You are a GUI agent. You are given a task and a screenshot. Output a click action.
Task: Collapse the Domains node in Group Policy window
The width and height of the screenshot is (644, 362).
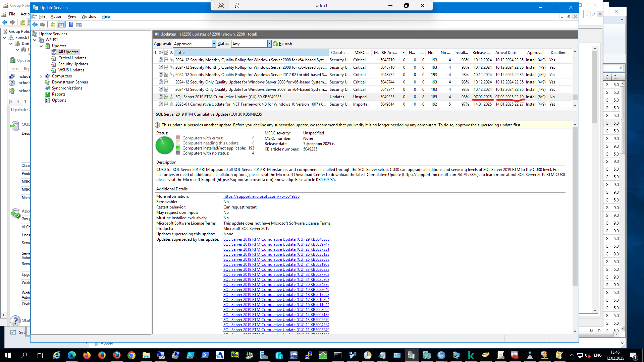click(x=11, y=44)
